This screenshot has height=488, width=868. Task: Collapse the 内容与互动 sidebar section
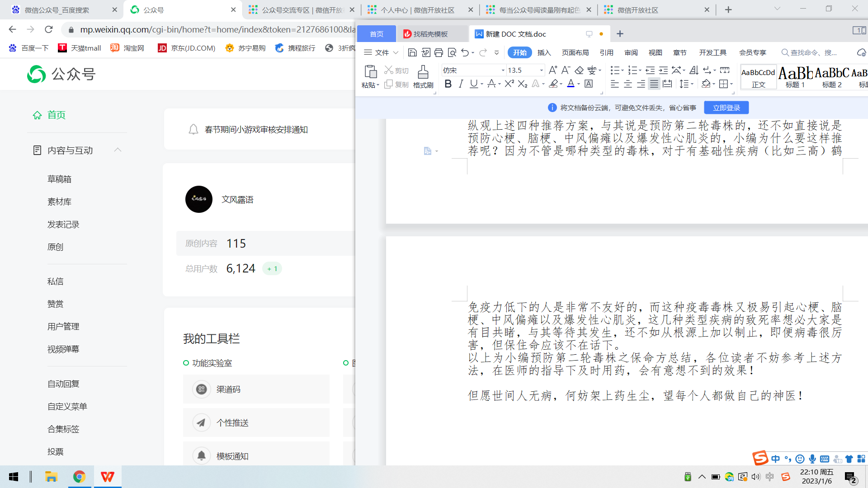pyautogui.click(x=118, y=150)
